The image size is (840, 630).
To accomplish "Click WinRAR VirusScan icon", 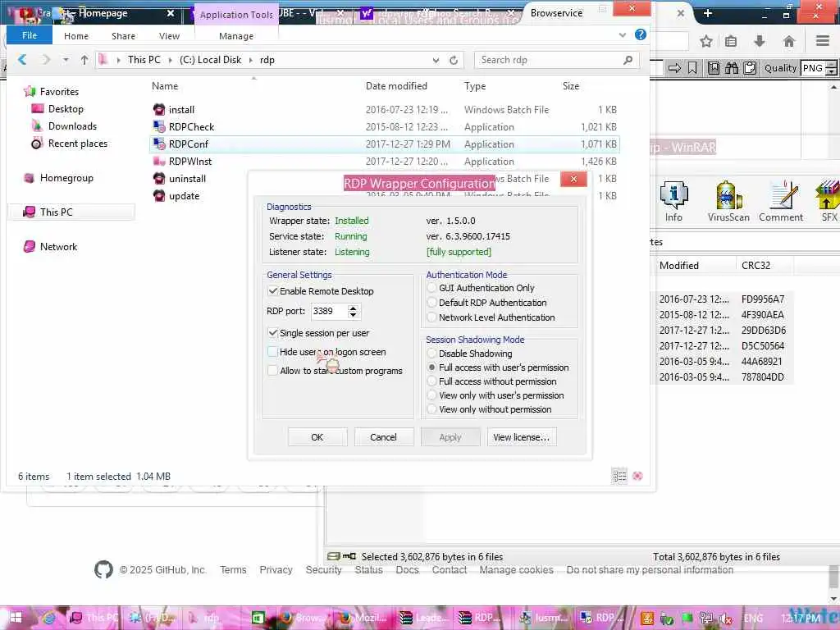I will pos(728,202).
